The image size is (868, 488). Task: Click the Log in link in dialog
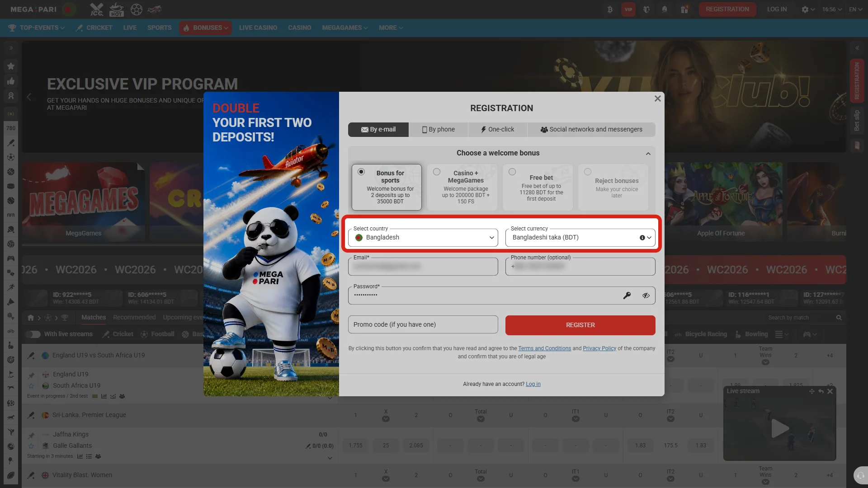[x=533, y=384]
